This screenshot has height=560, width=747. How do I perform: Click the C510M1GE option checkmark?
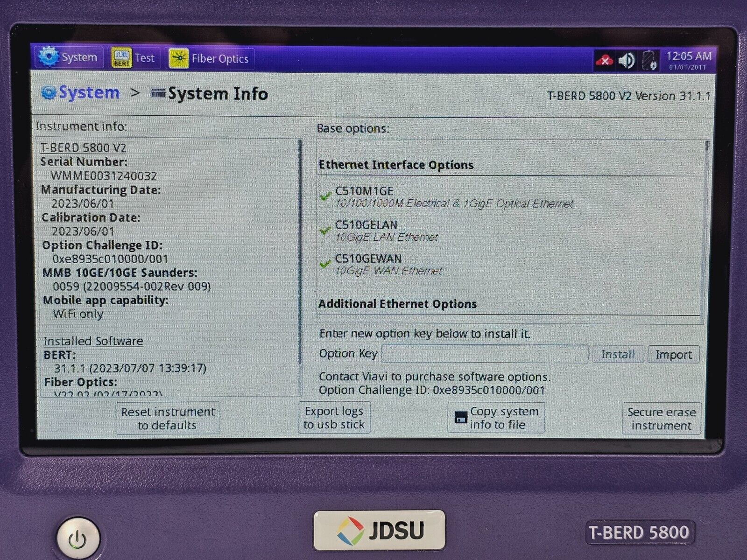325,196
